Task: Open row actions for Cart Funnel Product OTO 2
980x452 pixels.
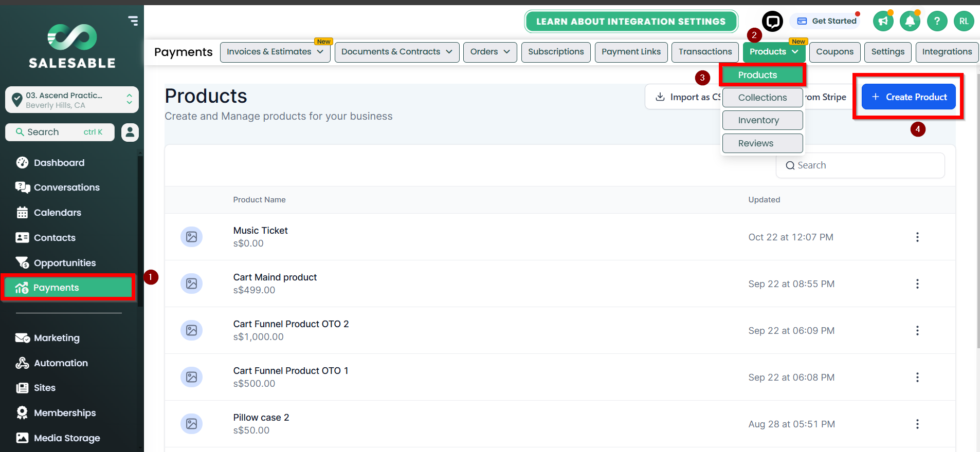Action: [x=917, y=330]
